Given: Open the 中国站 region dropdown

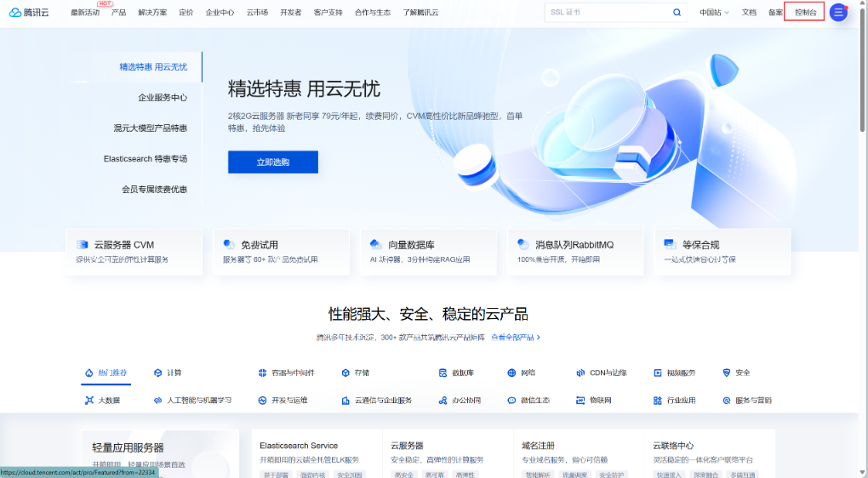Looking at the screenshot, I should click(714, 12).
